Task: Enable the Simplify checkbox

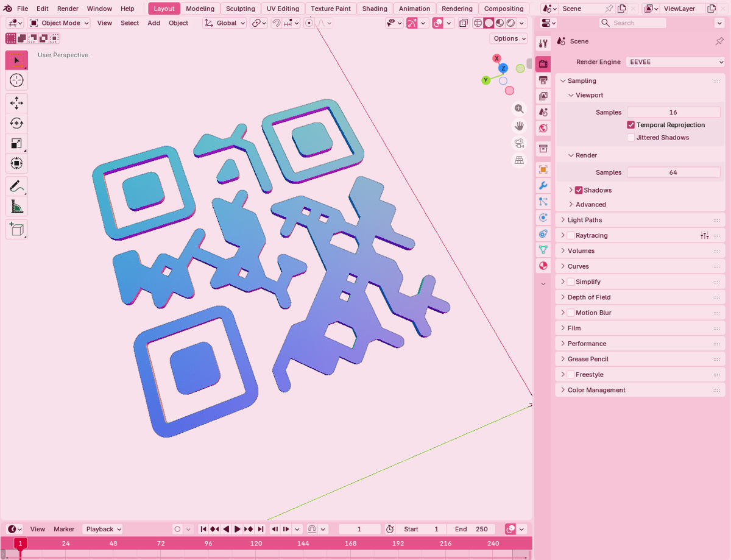Action: coord(571,282)
